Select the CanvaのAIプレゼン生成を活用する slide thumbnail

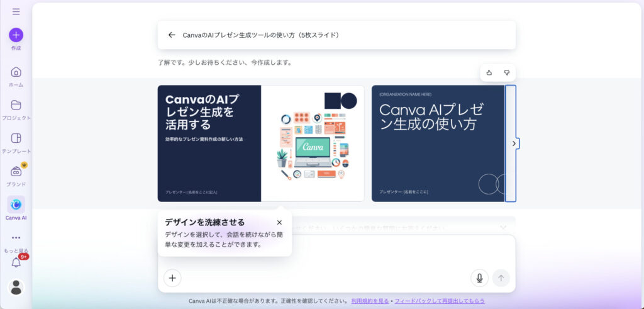click(x=260, y=143)
